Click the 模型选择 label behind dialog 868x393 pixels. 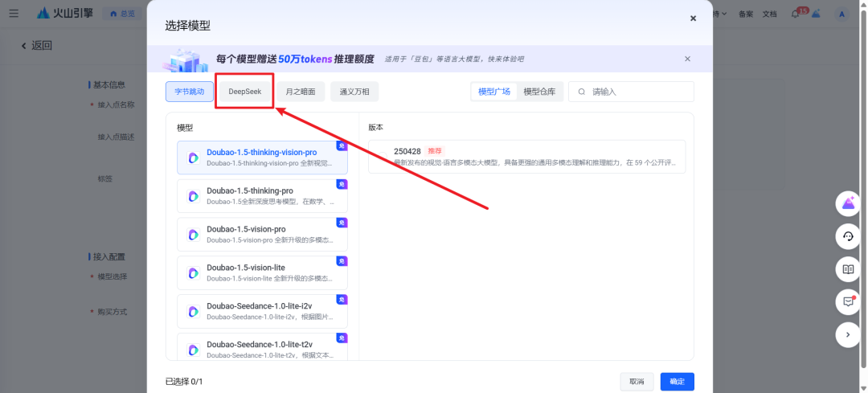point(113,276)
